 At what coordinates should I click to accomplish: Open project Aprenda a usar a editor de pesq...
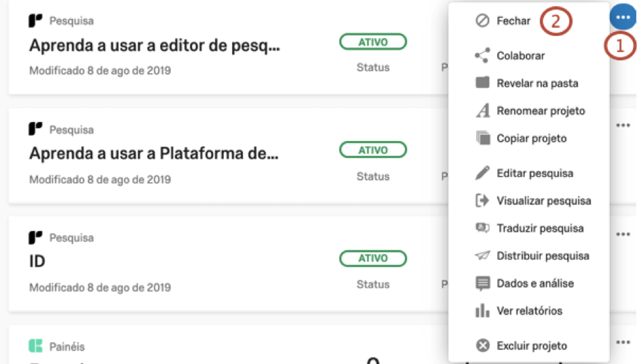[x=155, y=45]
